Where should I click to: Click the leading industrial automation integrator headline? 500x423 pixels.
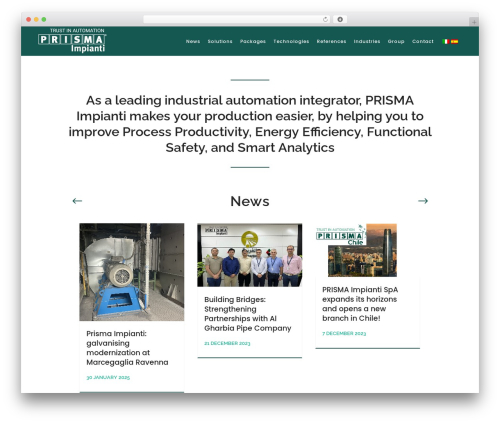[x=250, y=124]
